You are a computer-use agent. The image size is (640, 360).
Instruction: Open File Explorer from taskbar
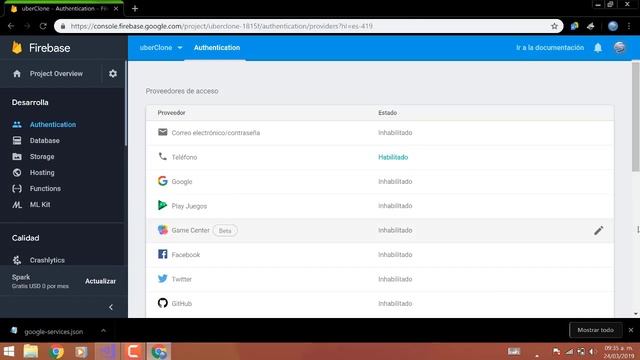click(31, 351)
